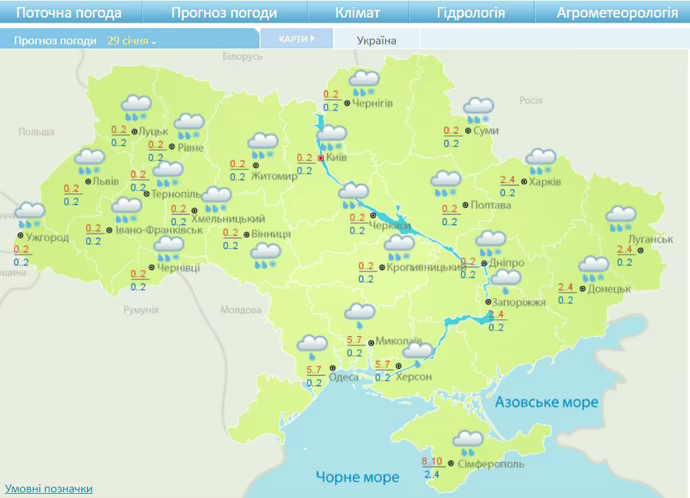Screen dimensions: 690x498
Task: Click the weather icon above Дніпро
Action: [490, 242]
